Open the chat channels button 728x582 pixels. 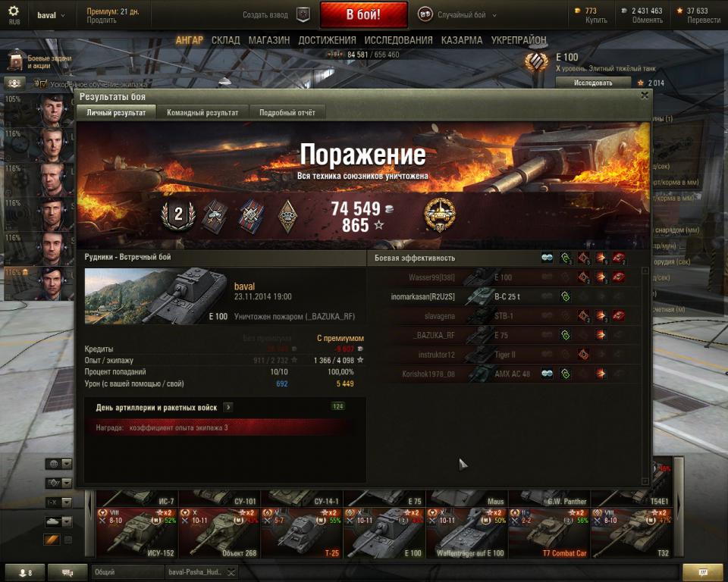(x=67, y=572)
